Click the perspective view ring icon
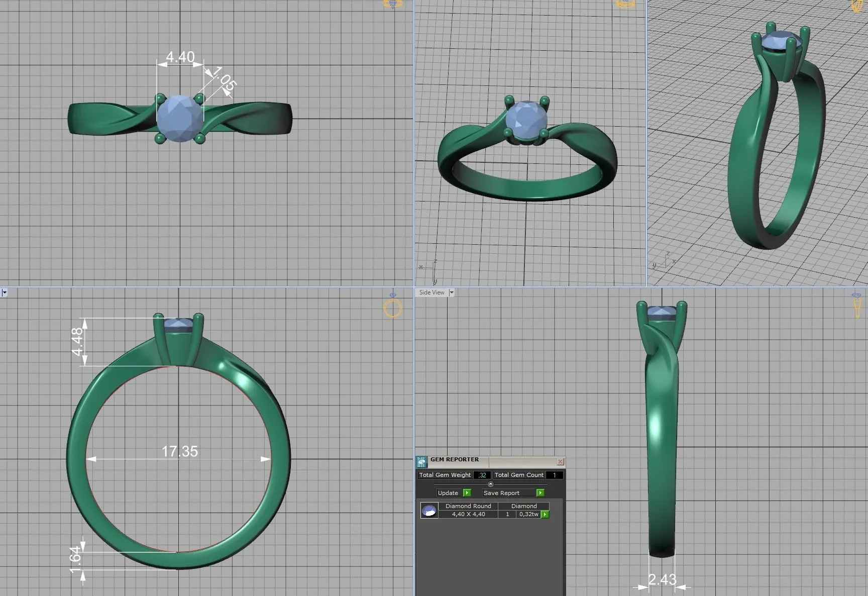Viewport: 868px width, 596px height. tap(625, 4)
